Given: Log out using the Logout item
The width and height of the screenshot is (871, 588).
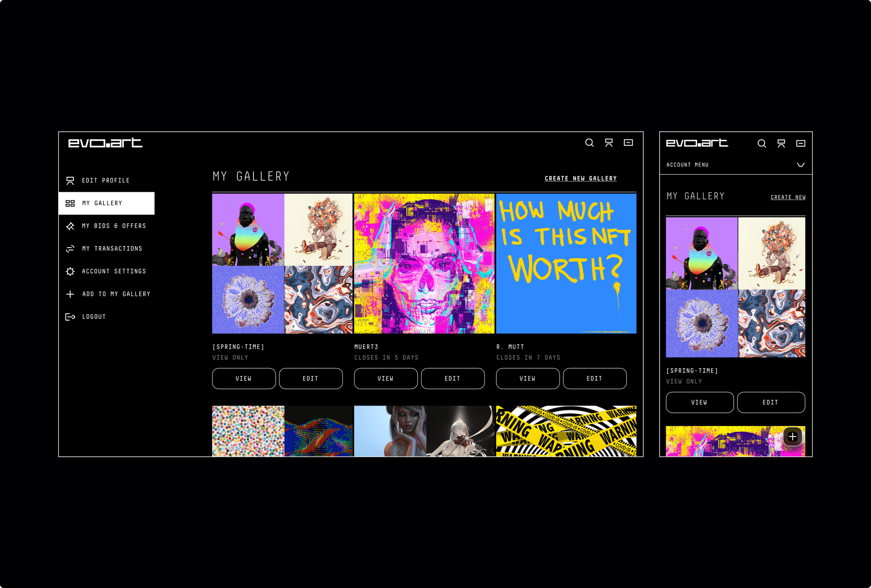Looking at the screenshot, I should 94,317.
